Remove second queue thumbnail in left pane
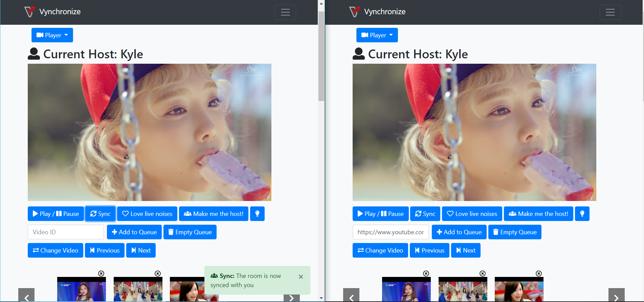Image resolution: width=644 pixels, height=302 pixels. click(x=158, y=274)
